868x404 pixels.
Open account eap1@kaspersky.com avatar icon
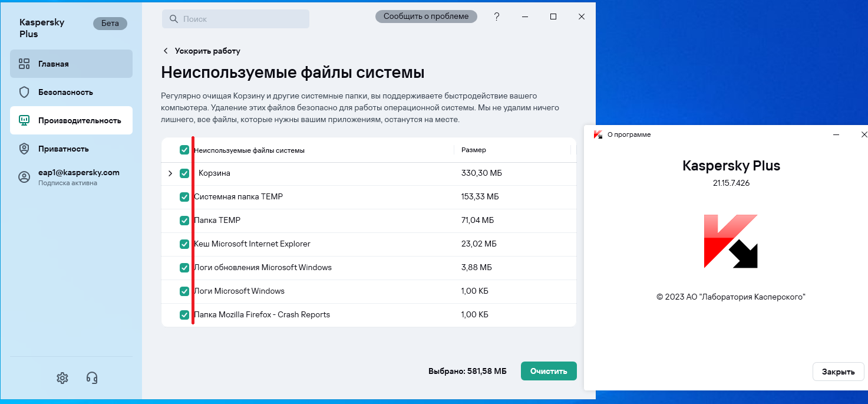click(24, 177)
